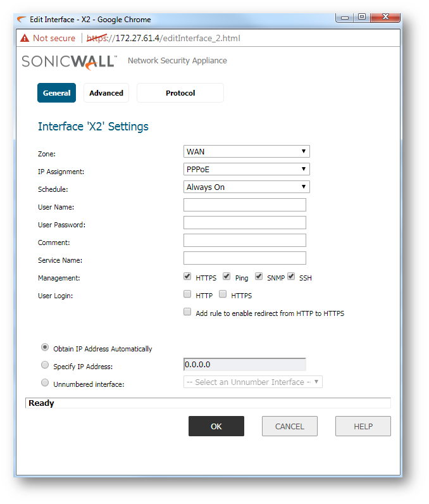Toggle the SSH management checkbox

tap(291, 277)
